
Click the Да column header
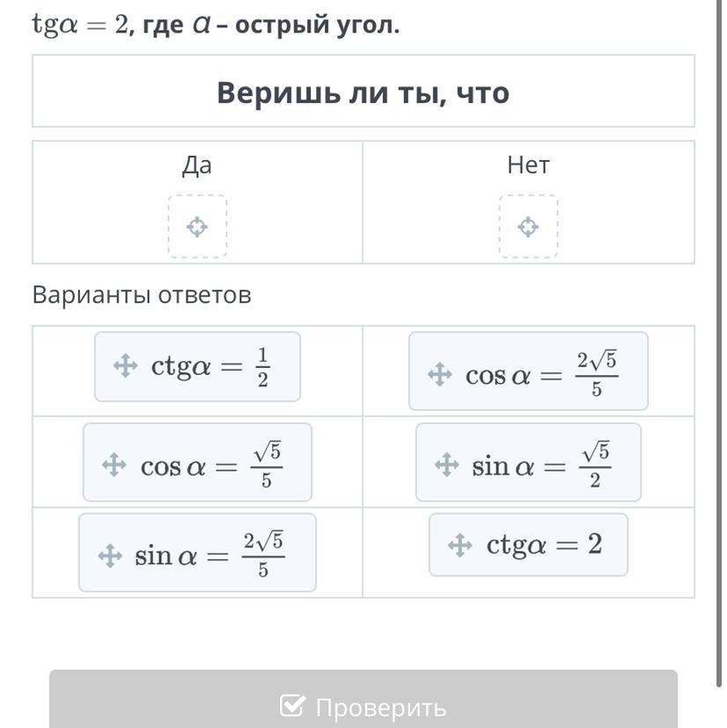pos(197,165)
